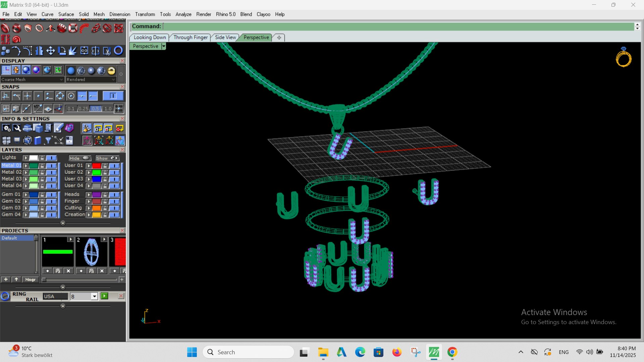Expand the Metal 01 layer arrow
644x362 pixels.
click(x=25, y=166)
